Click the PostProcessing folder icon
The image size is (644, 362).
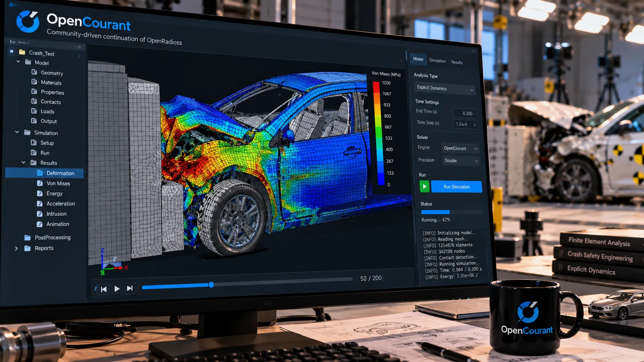(x=27, y=237)
